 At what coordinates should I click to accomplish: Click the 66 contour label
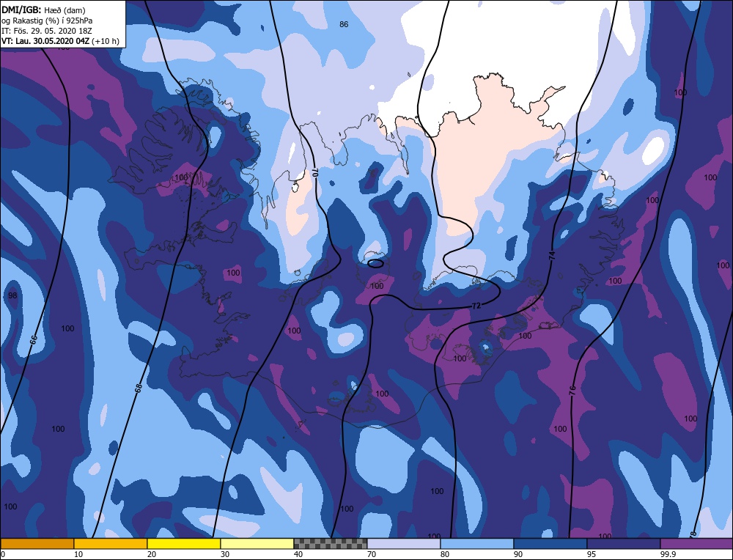pos(33,340)
